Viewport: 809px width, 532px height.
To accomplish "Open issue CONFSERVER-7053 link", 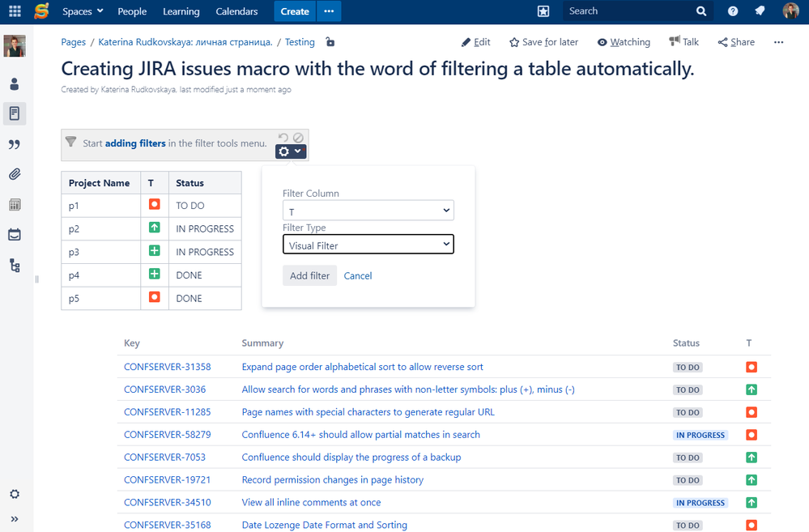I will click(164, 458).
